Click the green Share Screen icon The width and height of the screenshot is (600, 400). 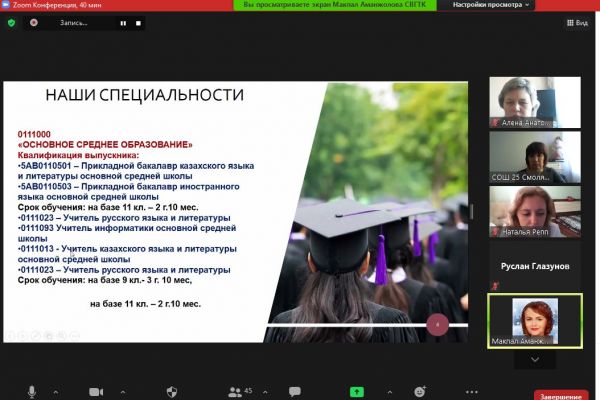click(355, 391)
